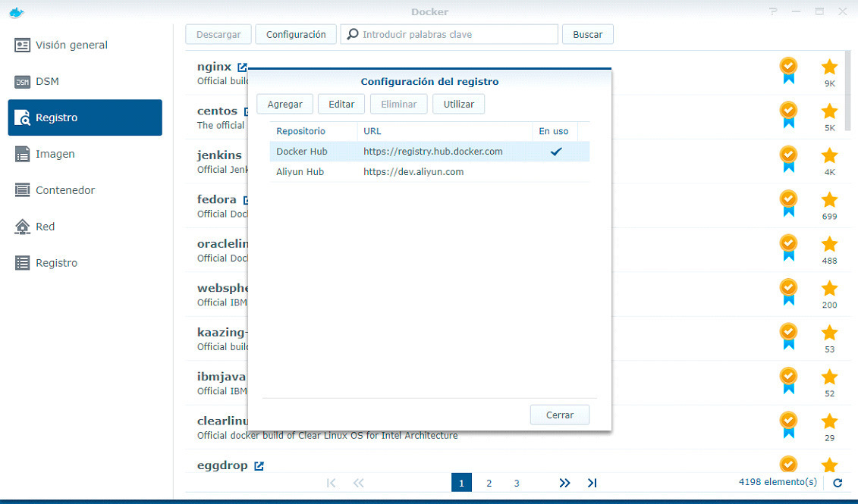Sort by the Repositorio column header

coord(313,131)
